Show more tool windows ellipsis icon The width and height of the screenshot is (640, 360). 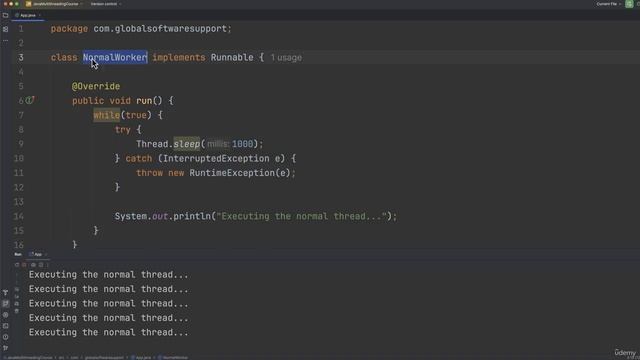5,41
